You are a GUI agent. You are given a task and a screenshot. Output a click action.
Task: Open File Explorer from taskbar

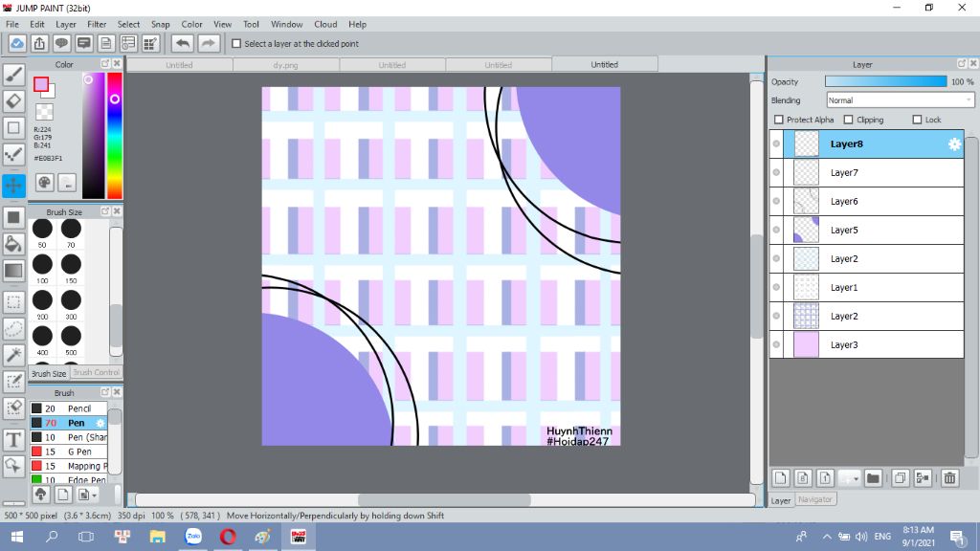pos(158,537)
